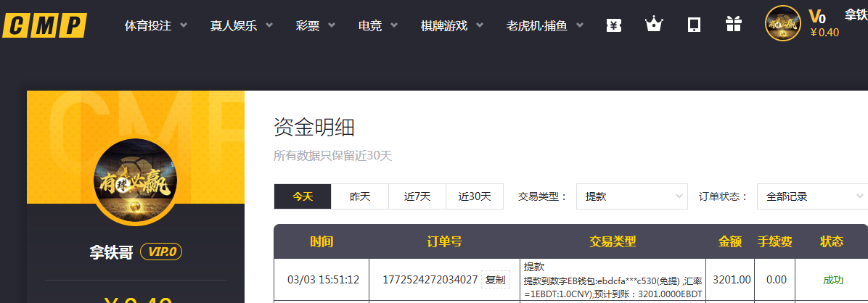The width and height of the screenshot is (868, 303).
Task: Click the 交易类型 column header
Action: (x=613, y=241)
